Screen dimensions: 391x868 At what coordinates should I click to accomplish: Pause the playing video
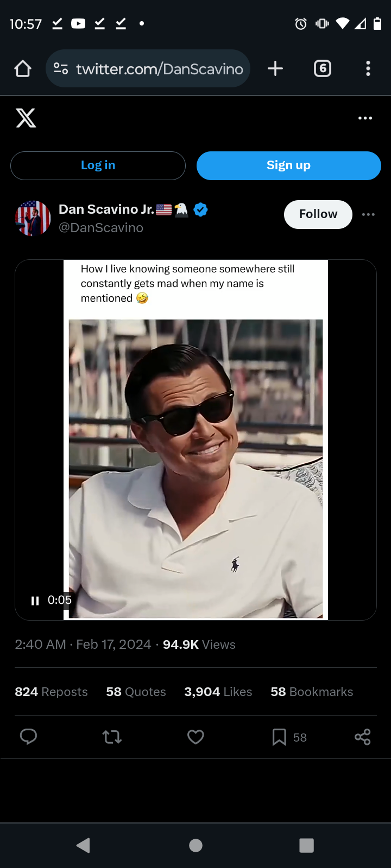35,601
